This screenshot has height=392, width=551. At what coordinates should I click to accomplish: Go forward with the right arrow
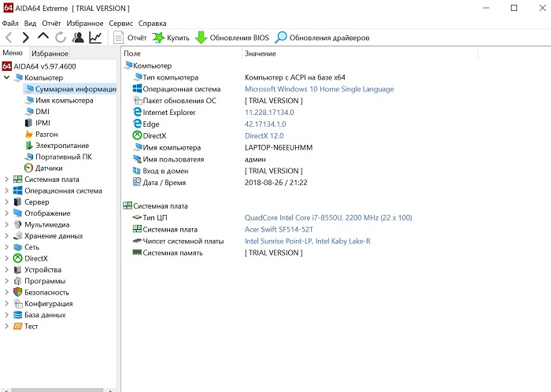(26, 37)
